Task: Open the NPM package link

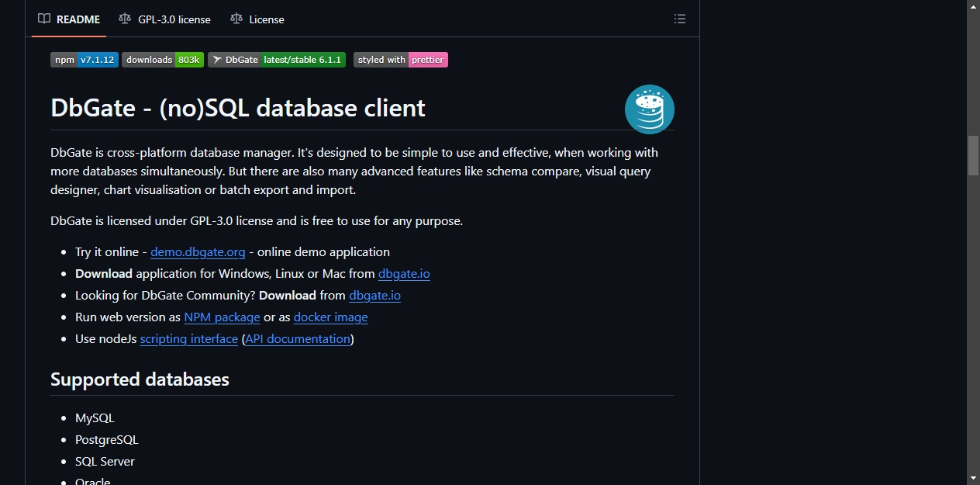Action: (222, 317)
